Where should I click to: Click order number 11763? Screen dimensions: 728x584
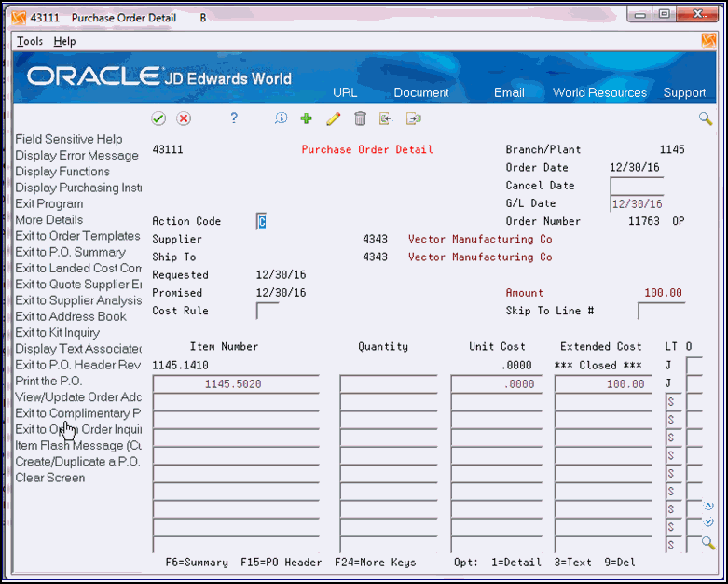pos(644,221)
